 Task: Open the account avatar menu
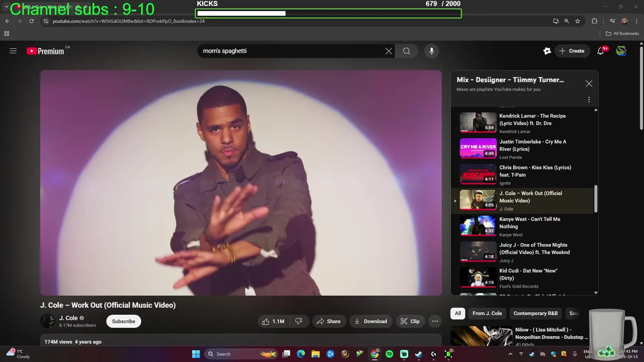click(621, 51)
